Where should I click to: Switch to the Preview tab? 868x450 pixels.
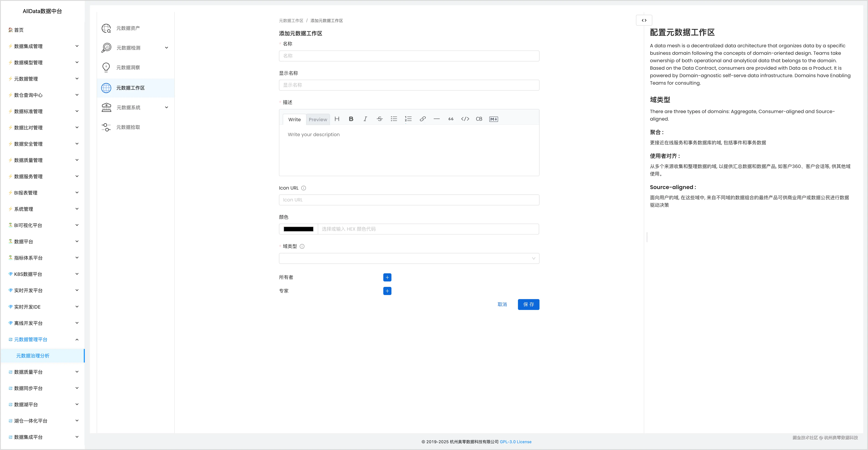coord(318,119)
